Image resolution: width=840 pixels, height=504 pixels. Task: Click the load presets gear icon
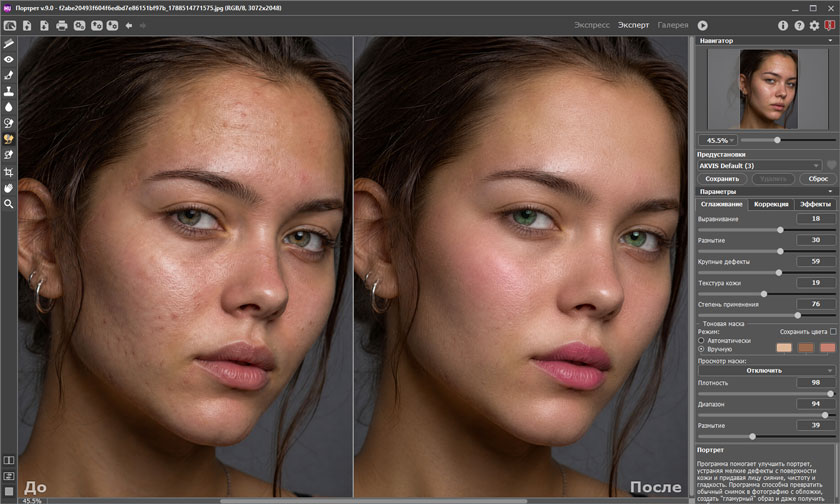pyautogui.click(x=96, y=26)
